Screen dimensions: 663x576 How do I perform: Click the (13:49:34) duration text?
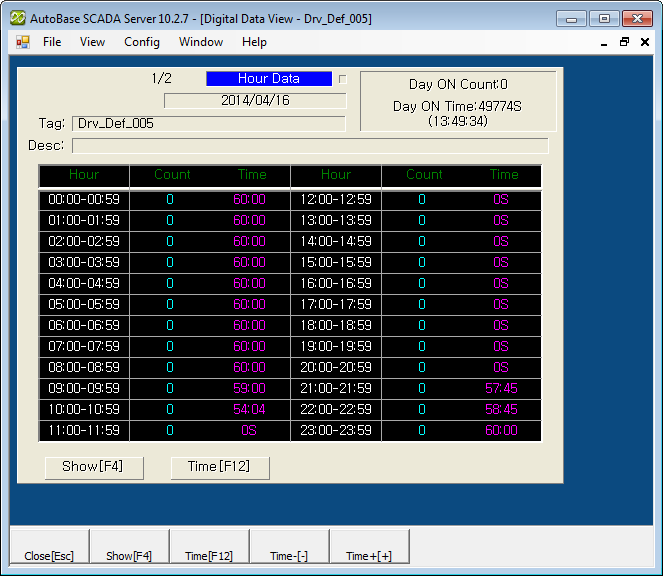(458, 121)
